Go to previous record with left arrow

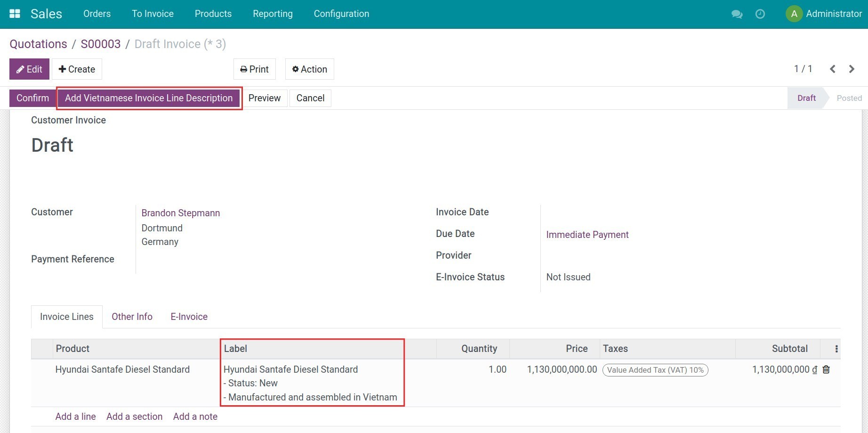(833, 69)
